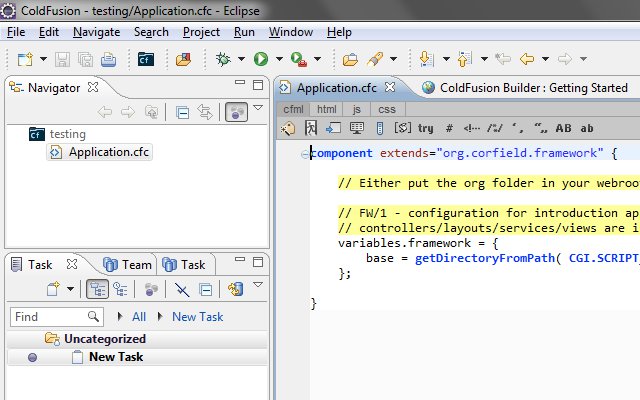Click Collapse All in Navigator toolbar
640x400 pixels.
(182, 112)
